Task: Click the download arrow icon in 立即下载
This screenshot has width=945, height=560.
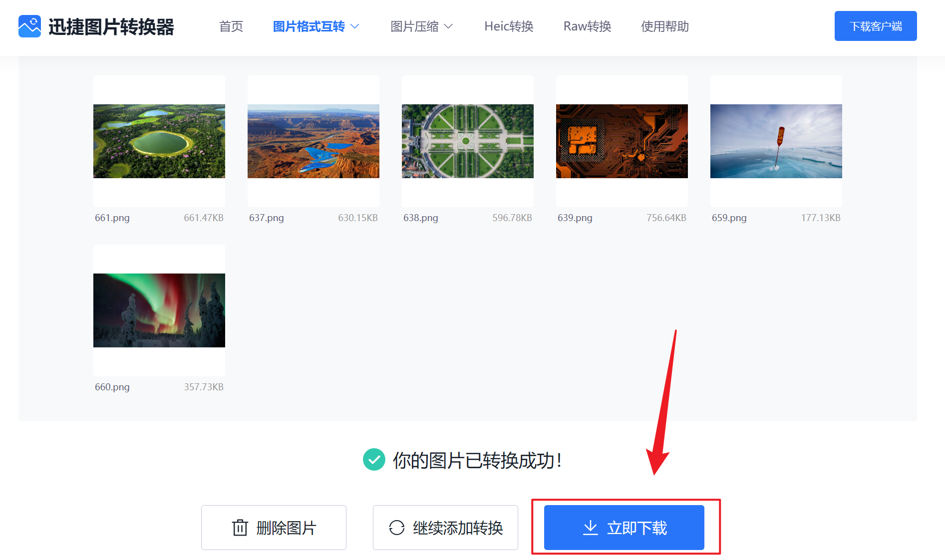Action: click(591, 528)
